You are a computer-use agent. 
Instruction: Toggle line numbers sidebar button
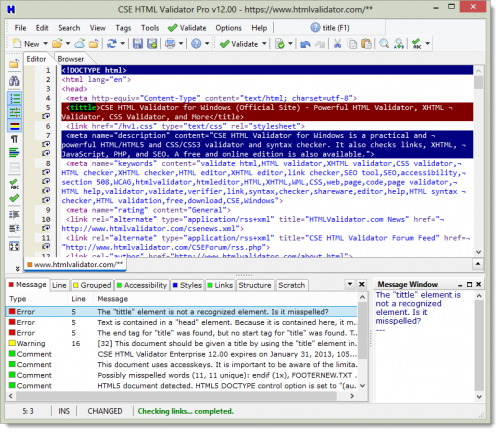[14, 99]
